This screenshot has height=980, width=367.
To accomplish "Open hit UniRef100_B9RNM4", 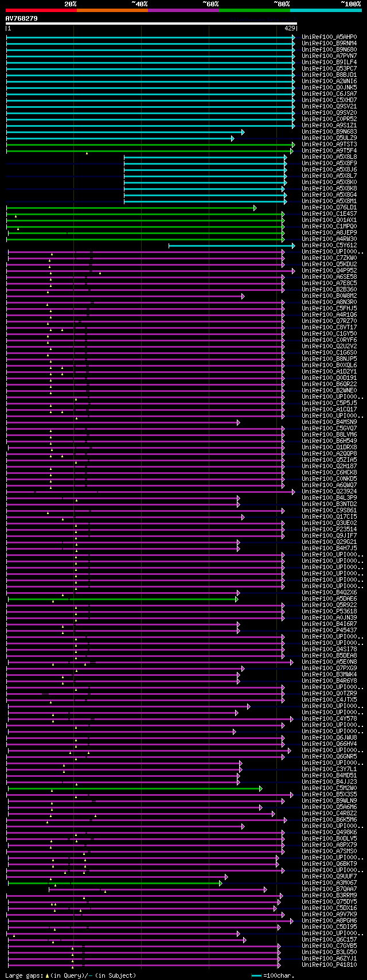I will point(329,44).
